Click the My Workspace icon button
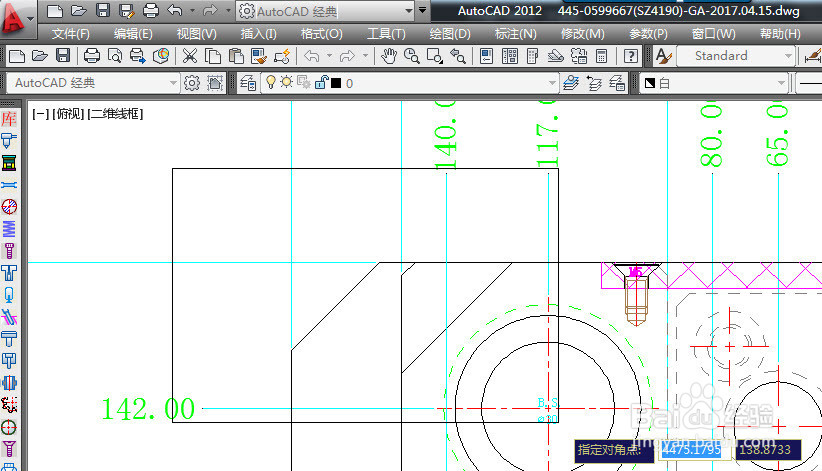822x471 pixels. click(215, 83)
